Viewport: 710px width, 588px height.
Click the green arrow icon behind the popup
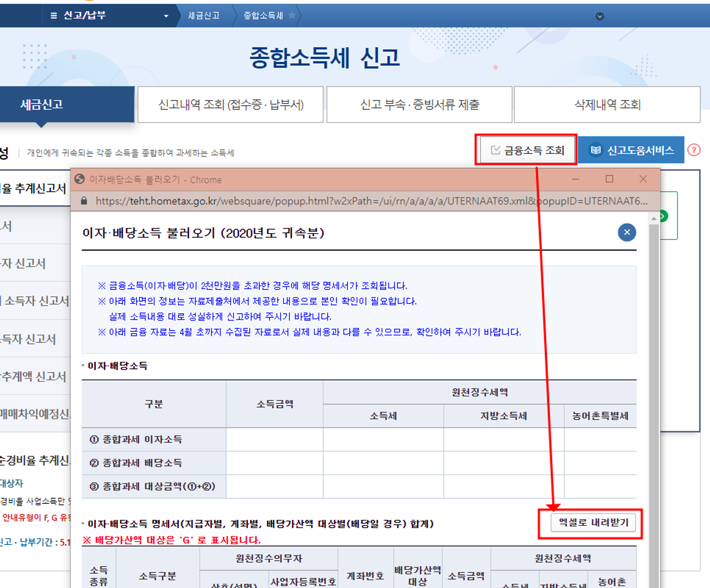tap(663, 216)
